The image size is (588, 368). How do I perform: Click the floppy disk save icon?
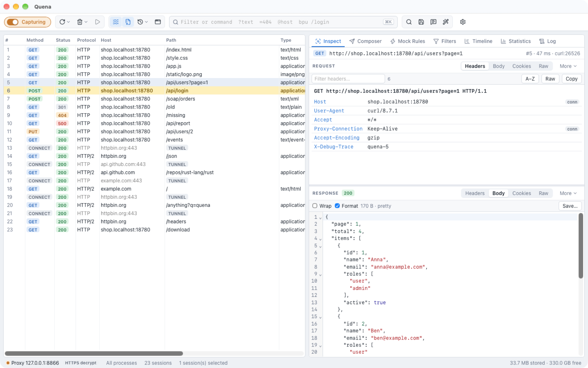pyautogui.click(x=421, y=22)
